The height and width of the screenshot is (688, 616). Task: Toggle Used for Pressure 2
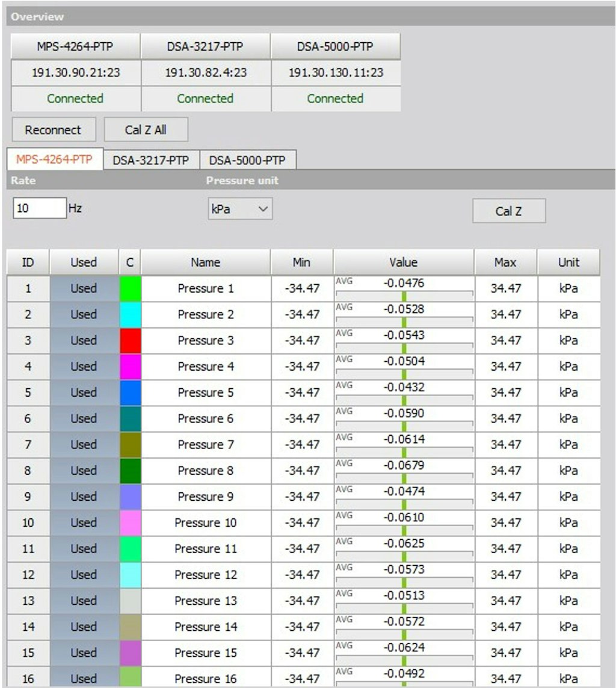[x=84, y=315]
